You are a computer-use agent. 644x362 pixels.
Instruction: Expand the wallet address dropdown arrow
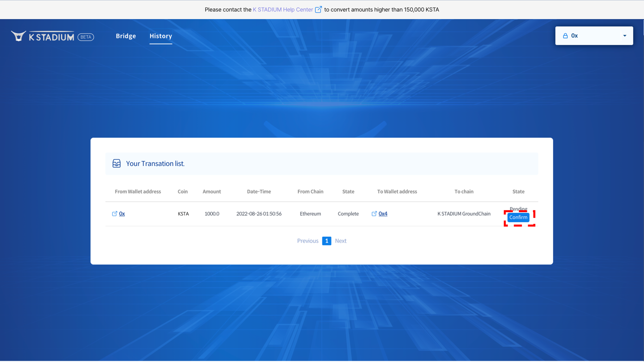tap(625, 36)
